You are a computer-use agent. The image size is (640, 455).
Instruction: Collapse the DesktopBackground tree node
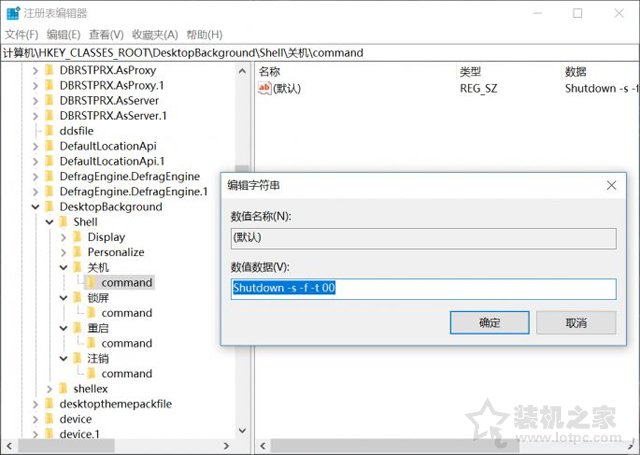(35, 207)
